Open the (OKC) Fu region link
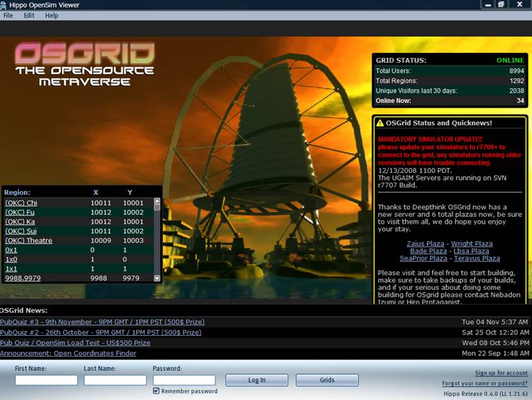The width and height of the screenshot is (532, 400). tap(20, 213)
